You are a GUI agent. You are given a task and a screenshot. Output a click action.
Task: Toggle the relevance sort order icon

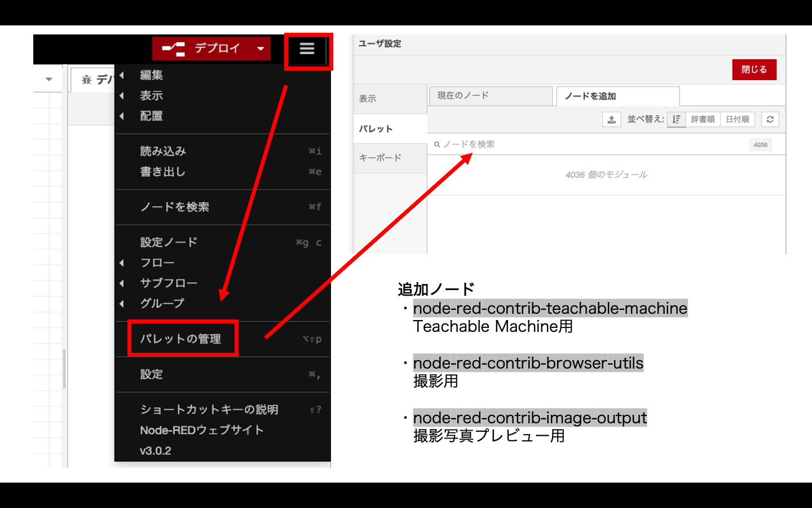point(676,119)
